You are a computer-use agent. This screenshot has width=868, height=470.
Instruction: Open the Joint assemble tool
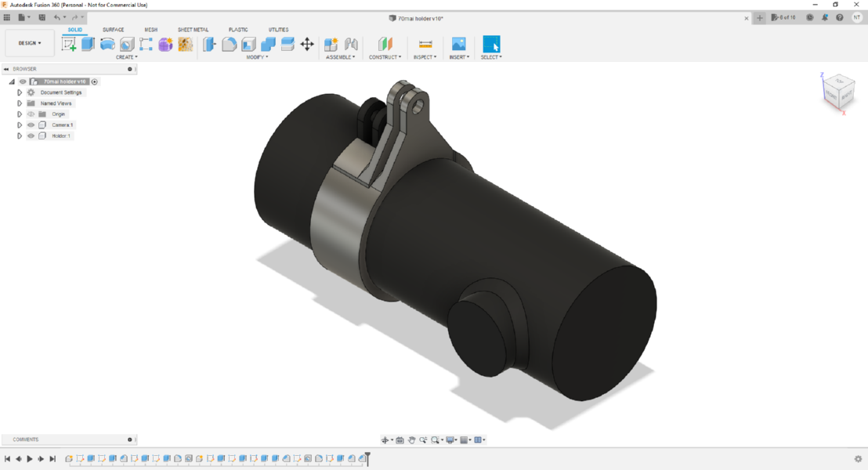coord(351,45)
